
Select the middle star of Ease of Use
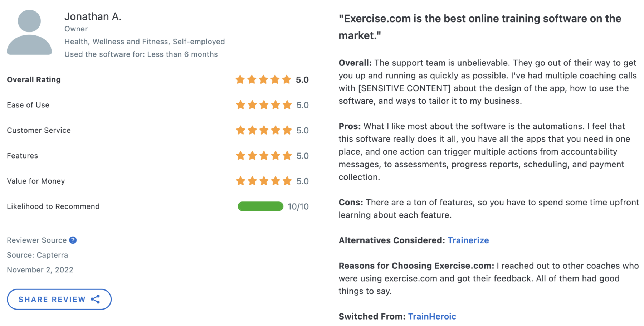264,105
